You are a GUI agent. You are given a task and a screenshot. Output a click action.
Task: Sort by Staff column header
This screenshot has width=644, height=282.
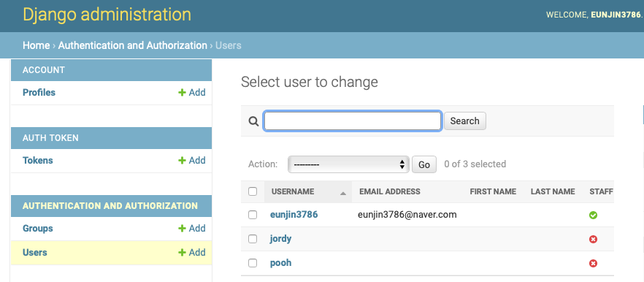click(x=602, y=191)
